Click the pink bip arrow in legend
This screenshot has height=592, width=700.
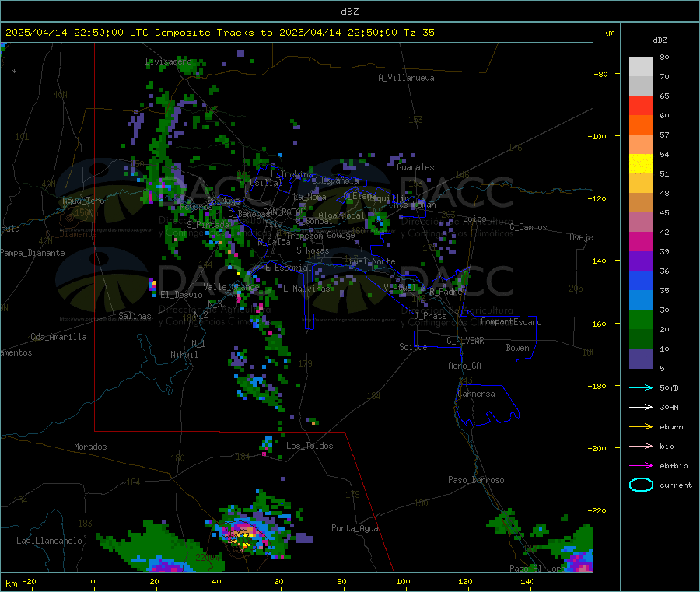[641, 446]
